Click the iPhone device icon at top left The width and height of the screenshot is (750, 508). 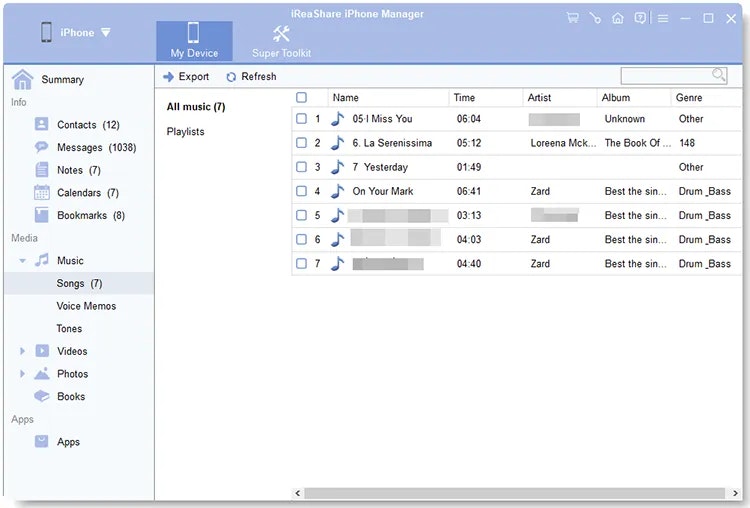(46, 33)
